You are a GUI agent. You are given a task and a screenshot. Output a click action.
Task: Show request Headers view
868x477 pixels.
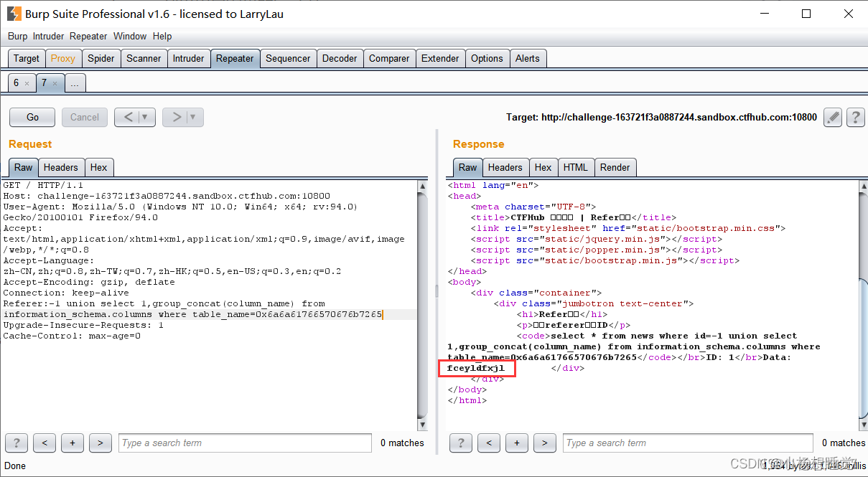(x=61, y=167)
